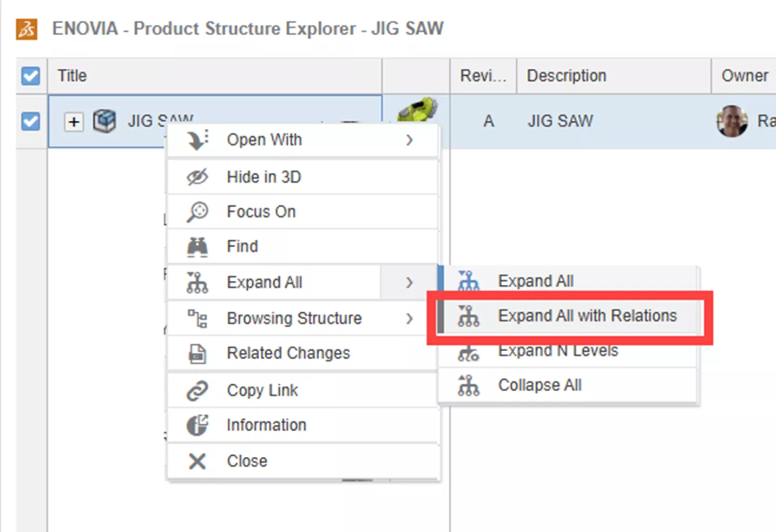Click the owner avatar picture
The height and width of the screenshot is (532, 776).
click(732, 121)
